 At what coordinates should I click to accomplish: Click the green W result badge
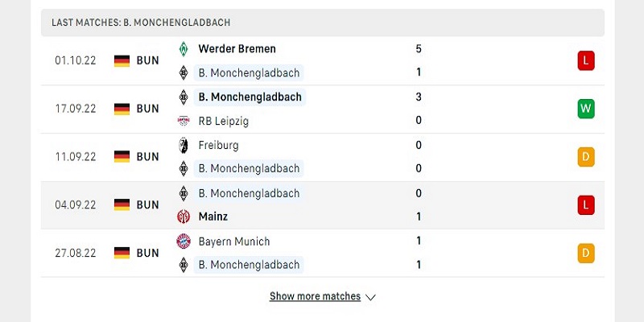pyautogui.click(x=586, y=109)
